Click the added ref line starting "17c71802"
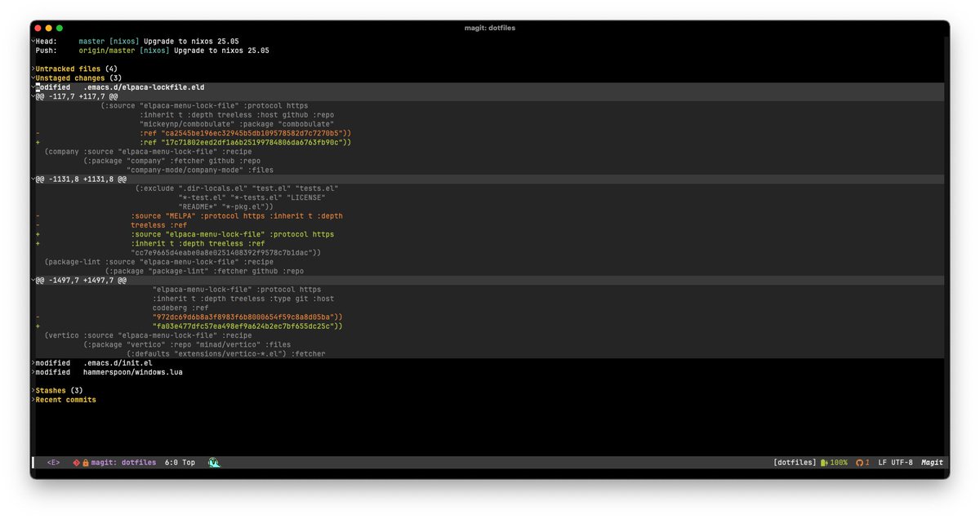The width and height of the screenshot is (980, 519). (245, 142)
